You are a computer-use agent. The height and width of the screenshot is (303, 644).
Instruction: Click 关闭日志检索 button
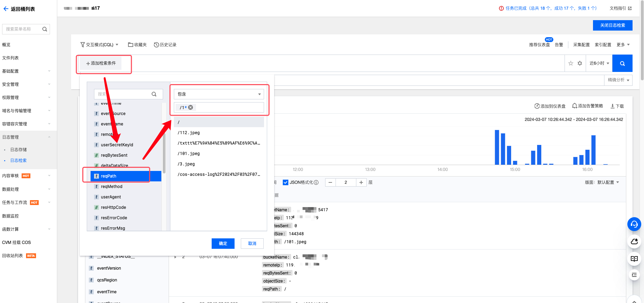[x=613, y=25]
